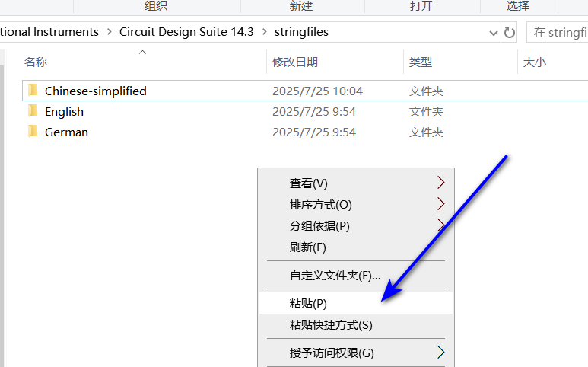Viewport: 588px width, 367px height.
Task: Click the breadcrumb arrow before stringfiles
Action: pyautogui.click(x=265, y=32)
